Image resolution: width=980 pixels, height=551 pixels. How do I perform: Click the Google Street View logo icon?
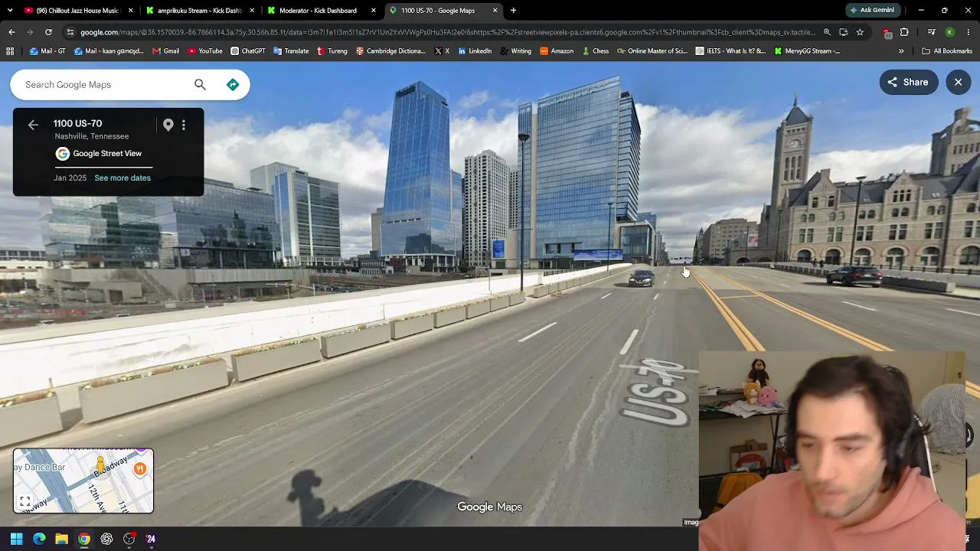pos(63,154)
